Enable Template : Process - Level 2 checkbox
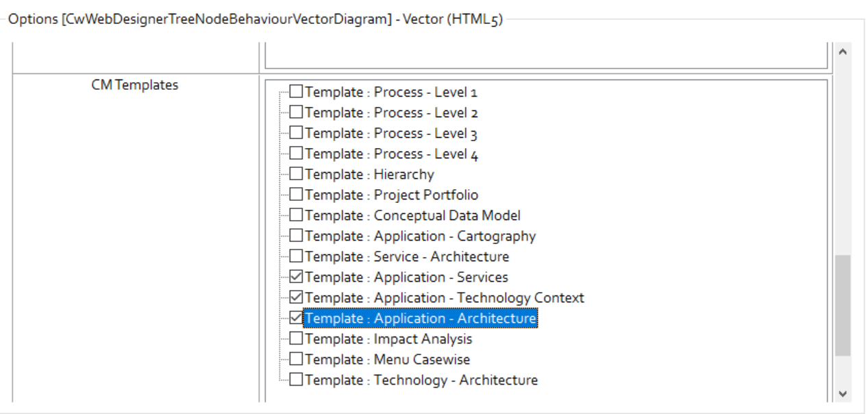This screenshot has height=414, width=868. [x=296, y=112]
